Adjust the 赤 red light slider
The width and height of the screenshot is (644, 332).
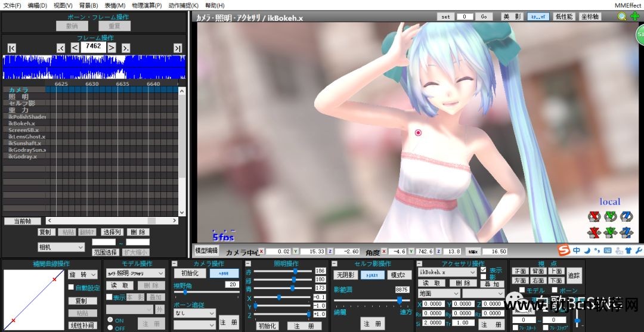click(283, 271)
